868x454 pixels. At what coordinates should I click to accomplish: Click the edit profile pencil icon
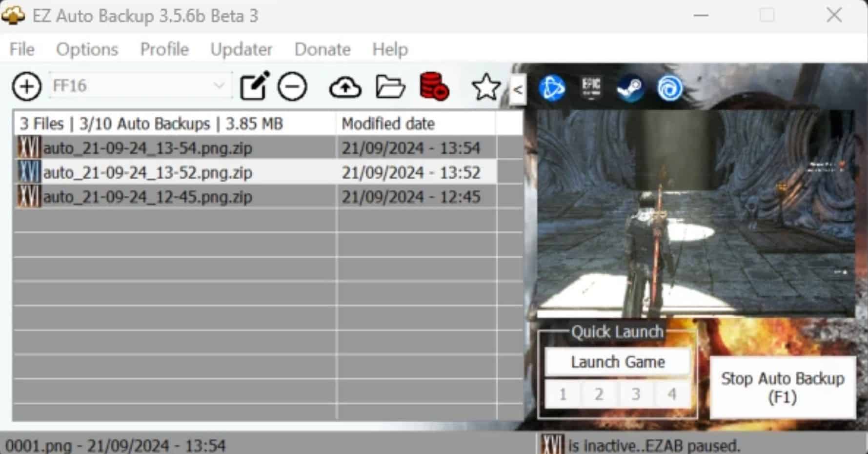pyautogui.click(x=255, y=86)
